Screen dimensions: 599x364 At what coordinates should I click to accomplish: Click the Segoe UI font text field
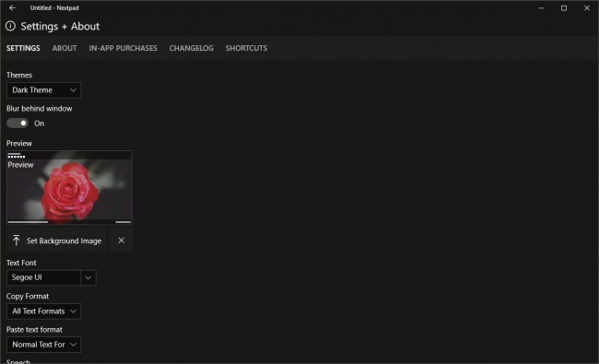pyautogui.click(x=43, y=277)
